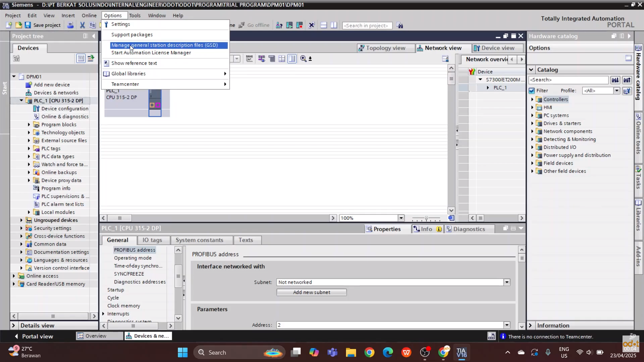The image size is (644, 362).
Task: Click the New project icon
Action: coord(9,25)
